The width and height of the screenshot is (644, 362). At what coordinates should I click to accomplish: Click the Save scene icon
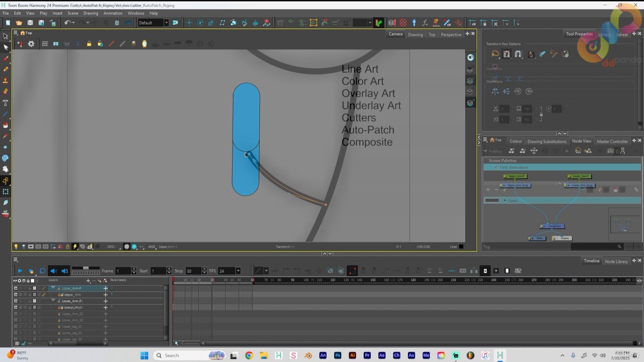click(x=30, y=23)
